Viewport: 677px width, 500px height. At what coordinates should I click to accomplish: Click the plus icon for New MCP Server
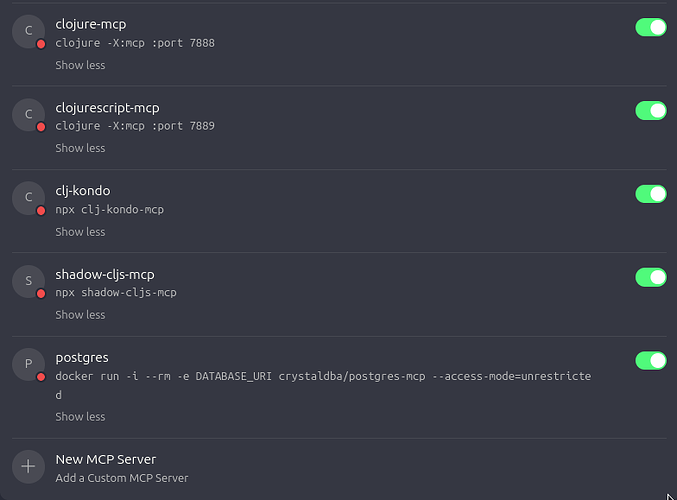pyautogui.click(x=28, y=466)
